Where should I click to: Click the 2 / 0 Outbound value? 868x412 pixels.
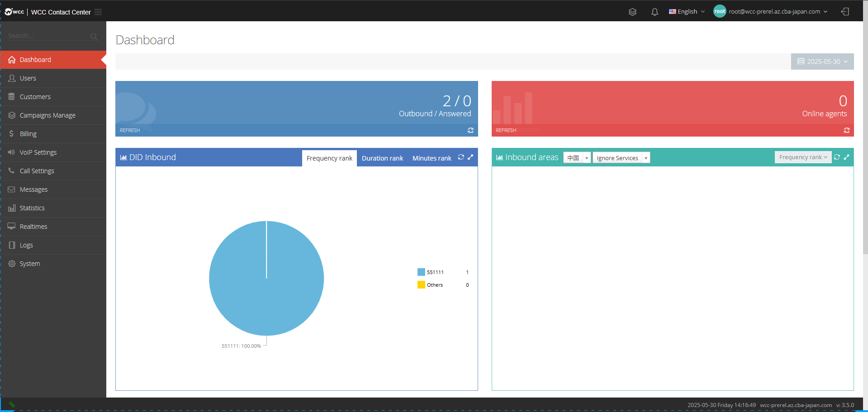click(457, 101)
